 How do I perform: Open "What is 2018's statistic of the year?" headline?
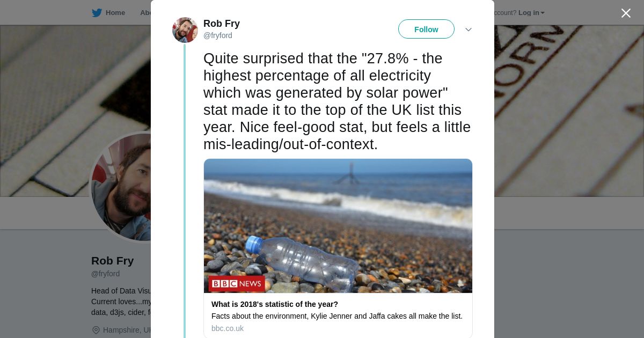[x=275, y=304]
